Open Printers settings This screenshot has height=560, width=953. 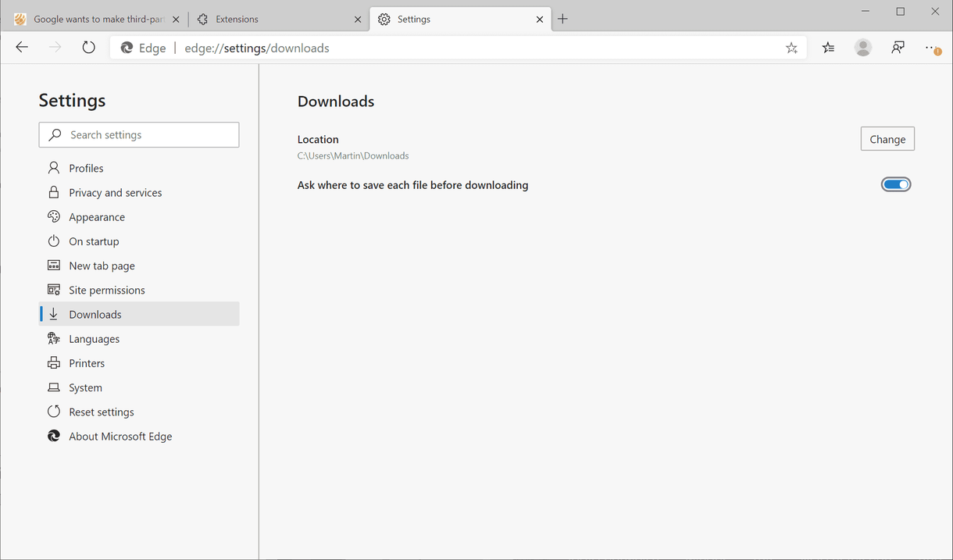(139, 363)
